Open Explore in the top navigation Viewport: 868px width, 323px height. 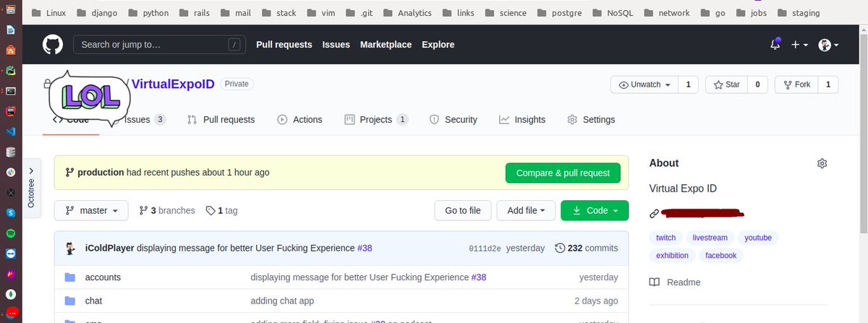point(438,45)
